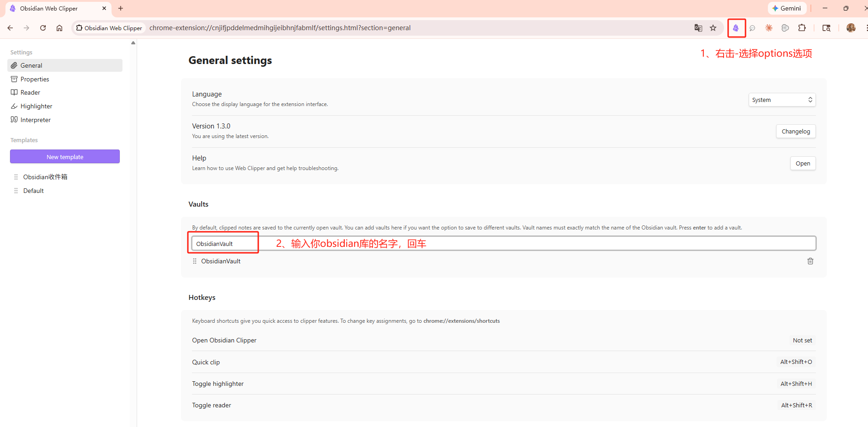Click the Gemini button

coord(787,8)
